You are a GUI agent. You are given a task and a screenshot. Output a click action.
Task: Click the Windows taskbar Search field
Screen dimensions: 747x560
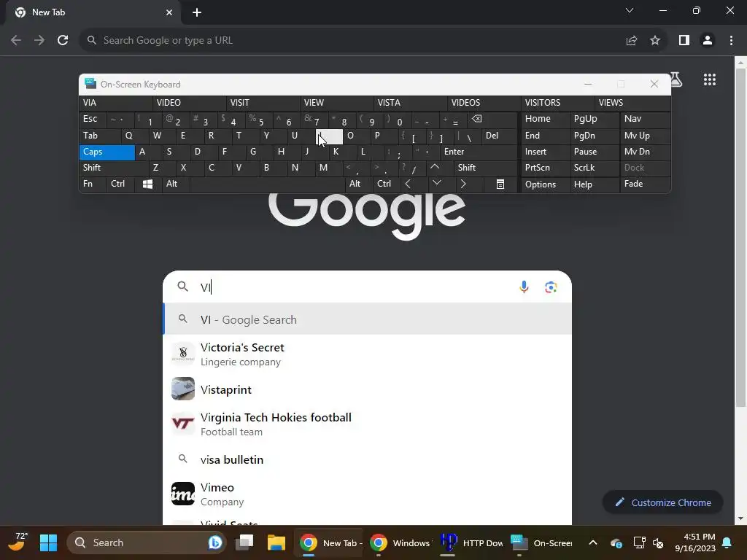(145, 542)
